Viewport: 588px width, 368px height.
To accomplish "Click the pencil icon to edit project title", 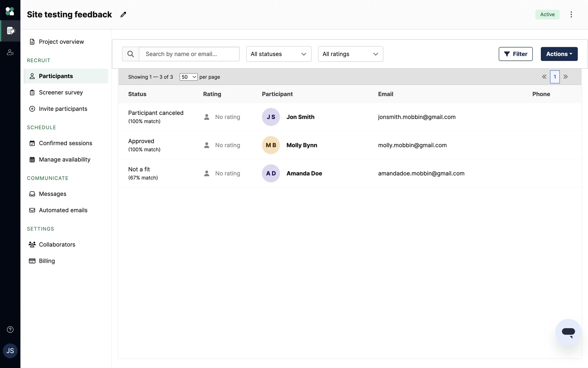I will (x=123, y=15).
